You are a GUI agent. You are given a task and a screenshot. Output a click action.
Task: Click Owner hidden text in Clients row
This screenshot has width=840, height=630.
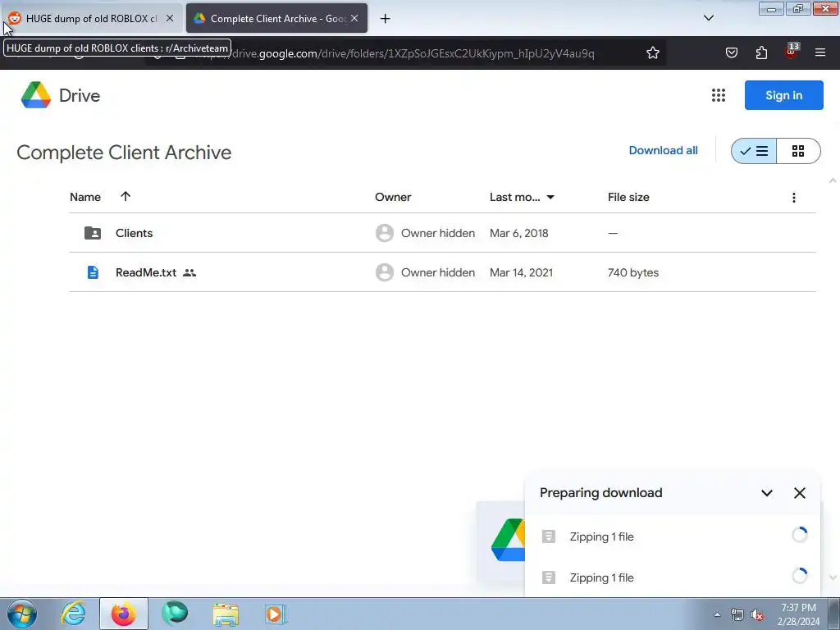click(x=438, y=233)
